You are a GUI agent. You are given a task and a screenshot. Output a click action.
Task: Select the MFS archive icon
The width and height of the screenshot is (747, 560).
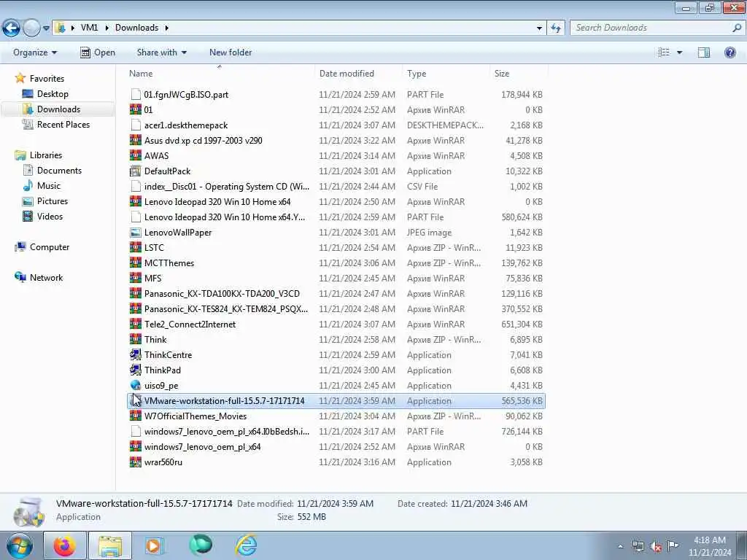[x=136, y=278]
